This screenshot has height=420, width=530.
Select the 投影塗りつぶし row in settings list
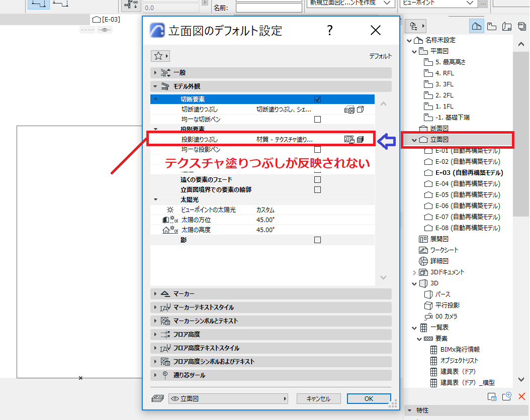point(262,140)
